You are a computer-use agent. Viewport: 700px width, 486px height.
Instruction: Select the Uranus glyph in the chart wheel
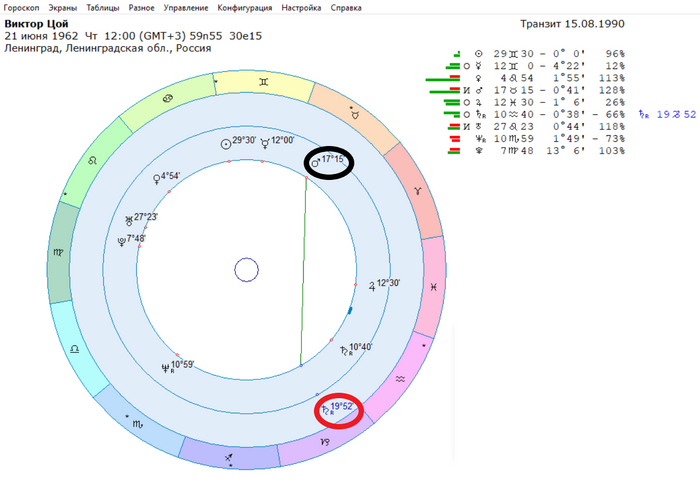(x=129, y=220)
